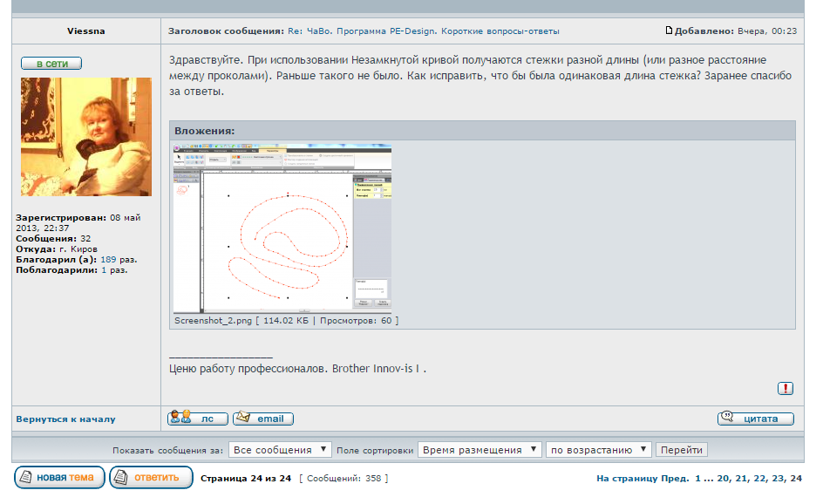
Task: Send private message via 'лс' button
Action: (x=197, y=419)
